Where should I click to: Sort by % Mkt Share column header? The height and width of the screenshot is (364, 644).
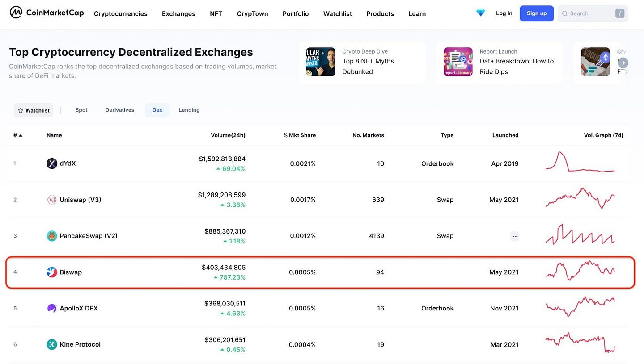[299, 135]
